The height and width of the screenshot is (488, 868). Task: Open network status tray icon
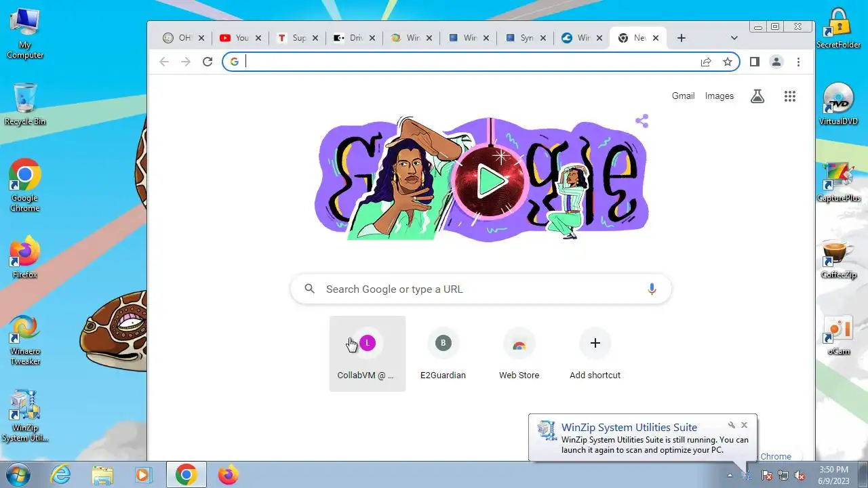783,475
